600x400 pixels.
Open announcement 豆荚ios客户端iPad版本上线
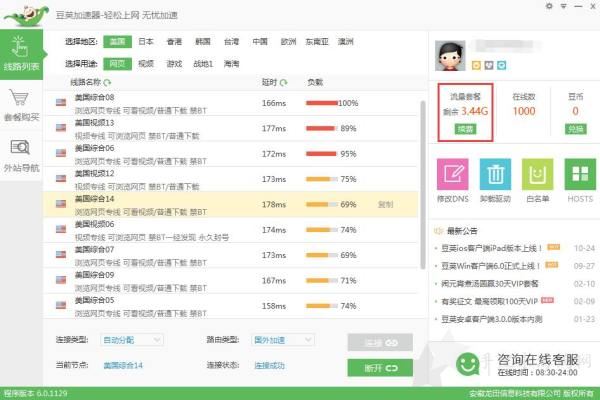point(491,248)
